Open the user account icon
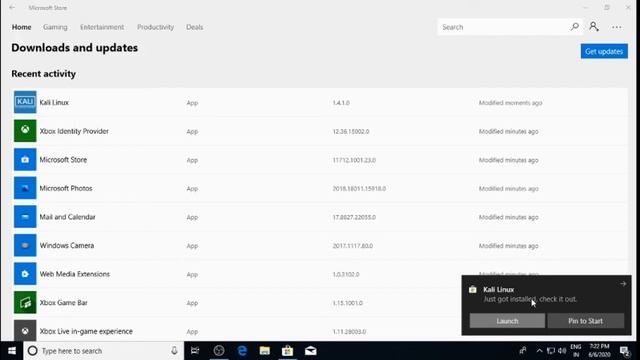This screenshot has height=360, width=640. click(x=594, y=27)
